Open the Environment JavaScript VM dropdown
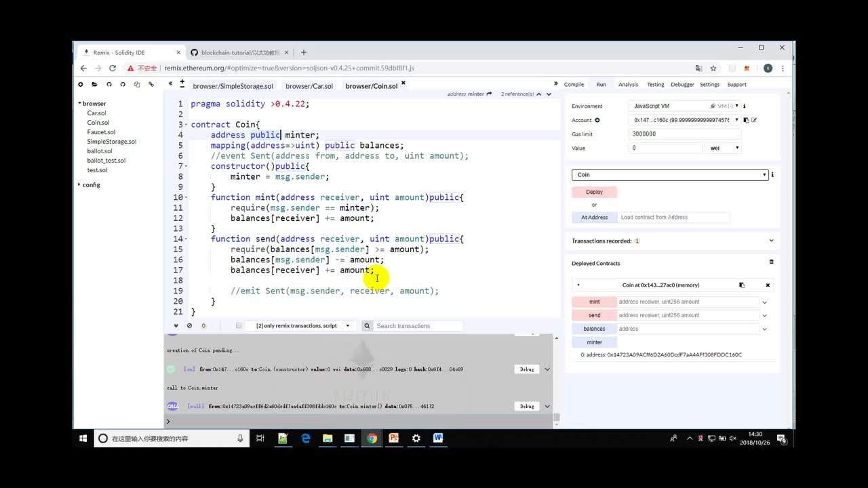868x488 pixels. (x=684, y=106)
